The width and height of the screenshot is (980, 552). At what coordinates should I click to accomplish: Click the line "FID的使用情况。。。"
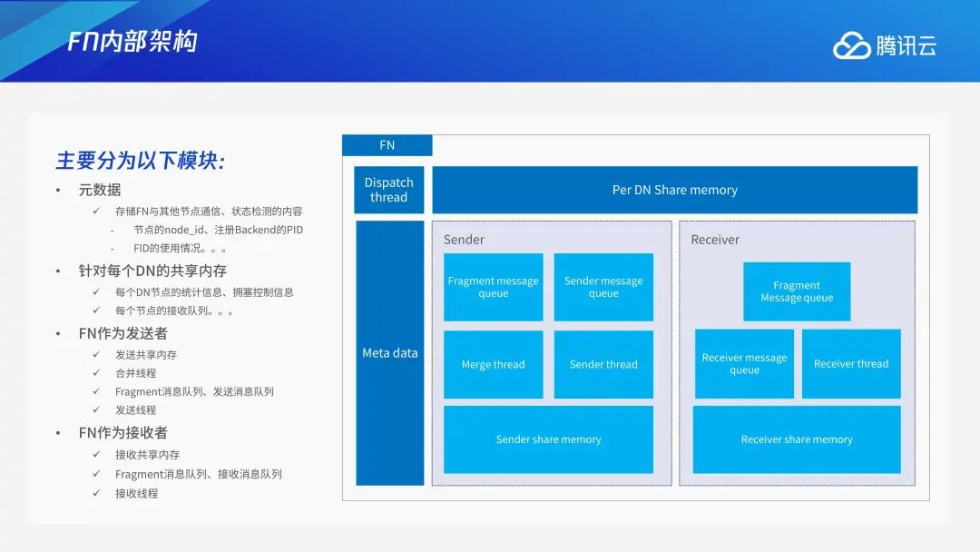coord(180,248)
